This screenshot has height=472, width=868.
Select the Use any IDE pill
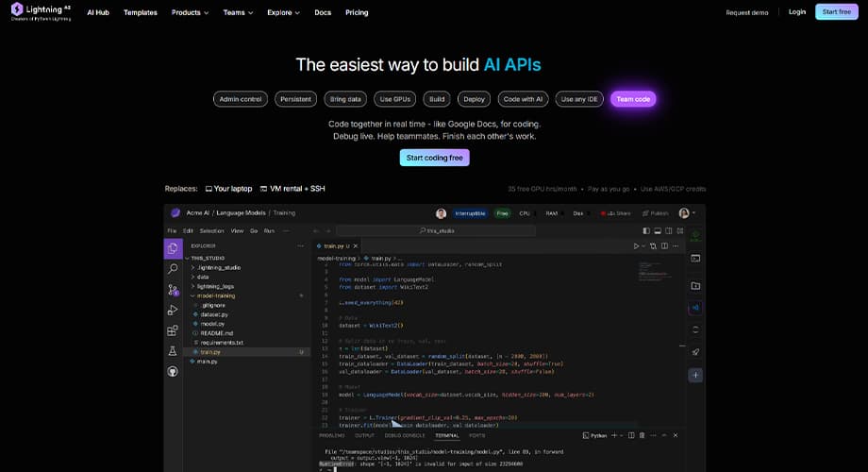[x=579, y=99]
